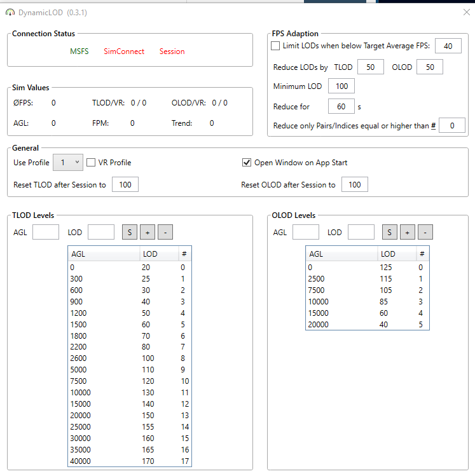Click the AGL input in TLOD Levels
The width and height of the screenshot is (475, 476).
point(46,232)
